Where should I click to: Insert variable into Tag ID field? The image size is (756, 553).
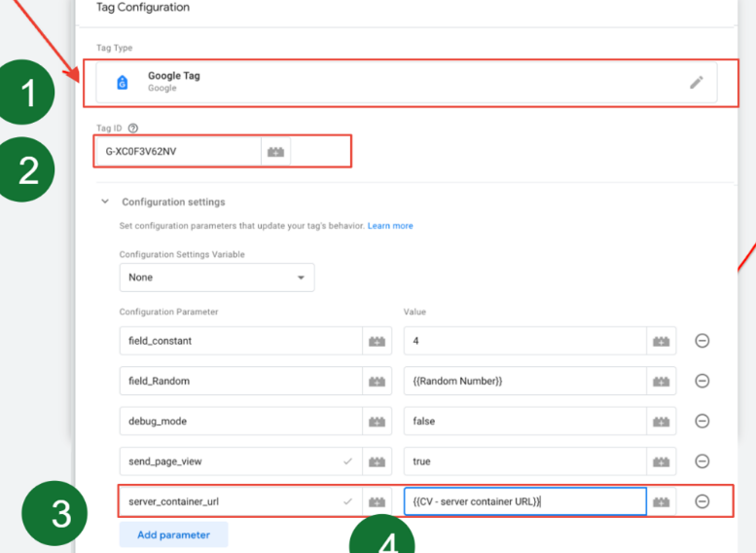[275, 152]
